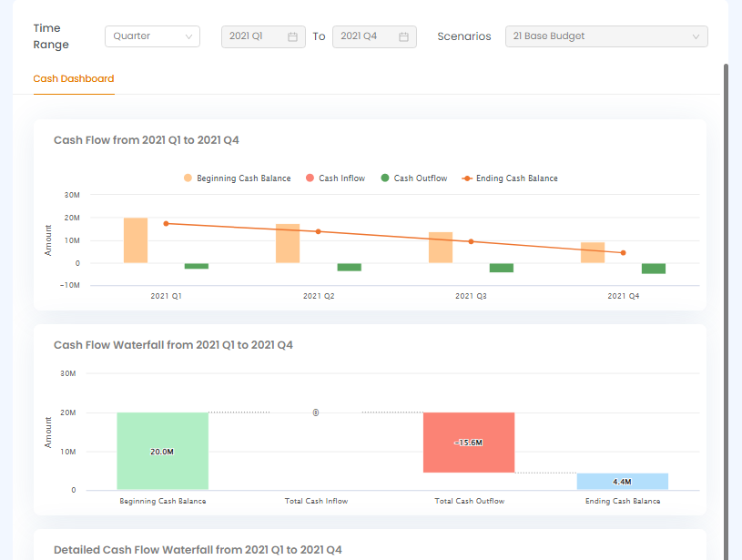Click the blue Ending Cash Balance waterfall bar
Viewport: 742px width, 560px height.
tap(622, 481)
